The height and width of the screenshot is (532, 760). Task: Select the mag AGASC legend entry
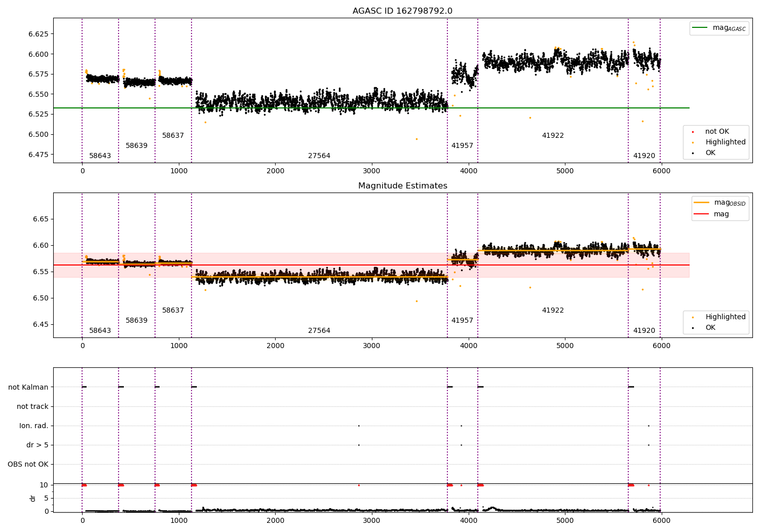(719, 28)
